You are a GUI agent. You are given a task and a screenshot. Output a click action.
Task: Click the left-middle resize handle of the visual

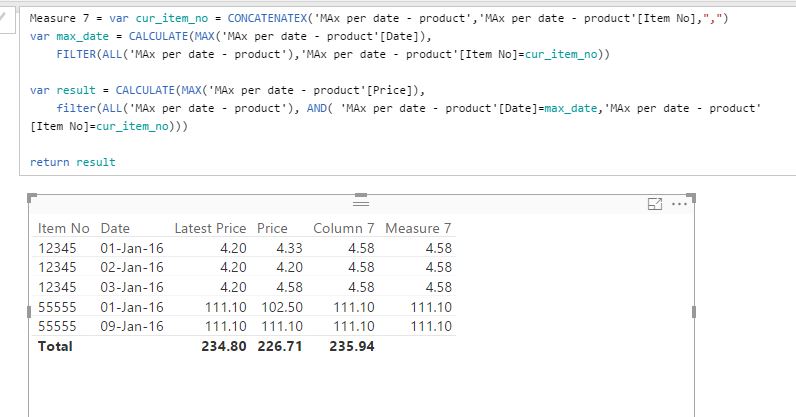pyautogui.click(x=29, y=312)
